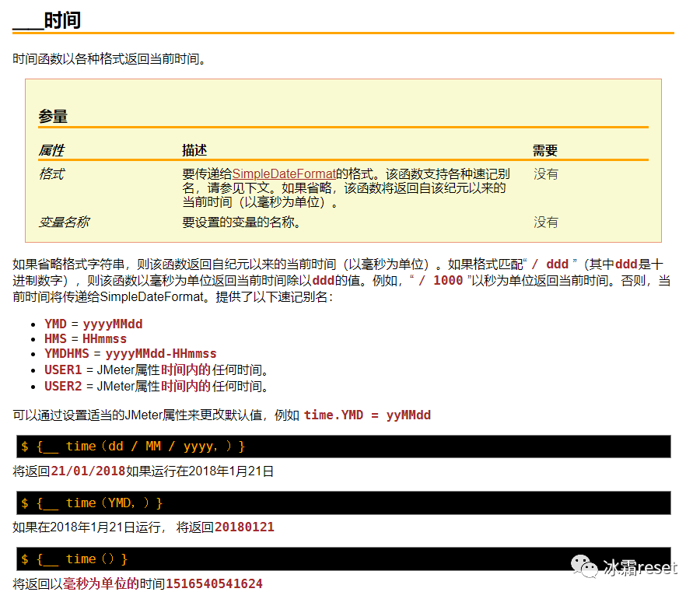The width and height of the screenshot is (700, 599).
Task: Select the 需要 column header
Action: (x=545, y=150)
